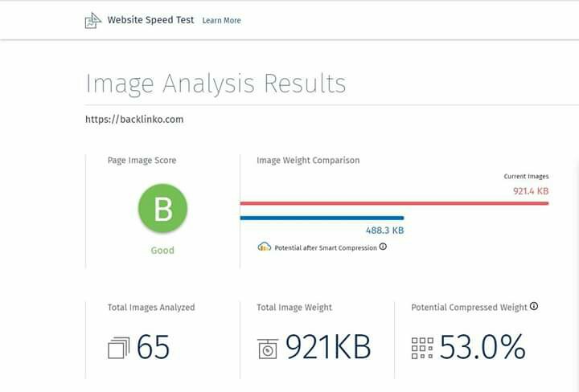
Task: Click the stacked images icon beside 65
Action: (x=118, y=348)
